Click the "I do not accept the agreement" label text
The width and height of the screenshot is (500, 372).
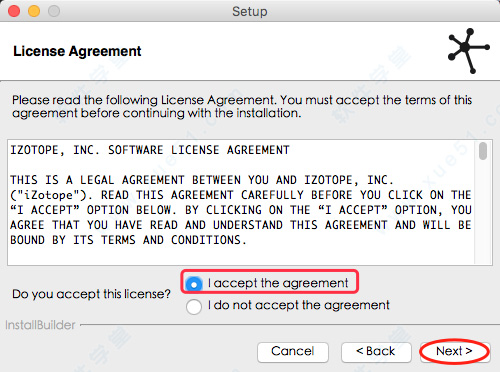299,305
